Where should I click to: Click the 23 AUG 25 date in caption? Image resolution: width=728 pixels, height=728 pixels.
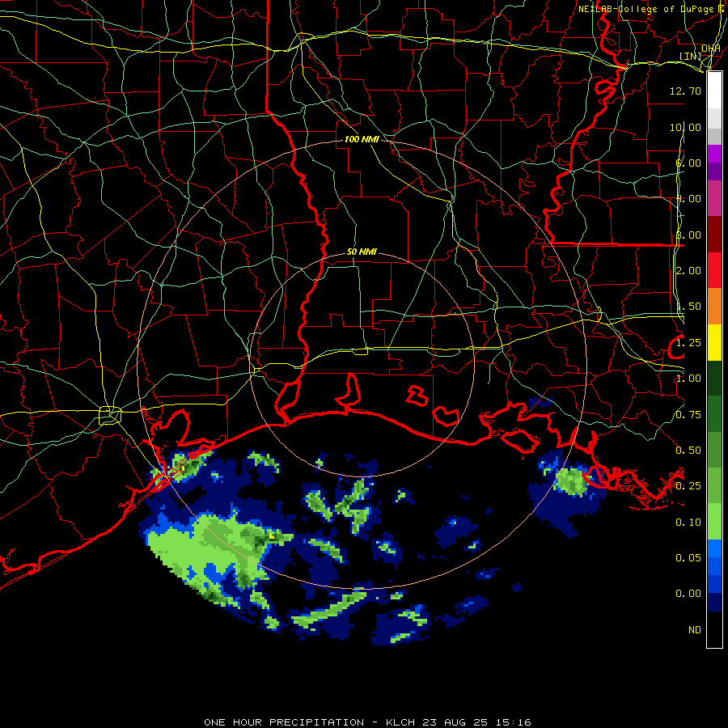coord(456,722)
